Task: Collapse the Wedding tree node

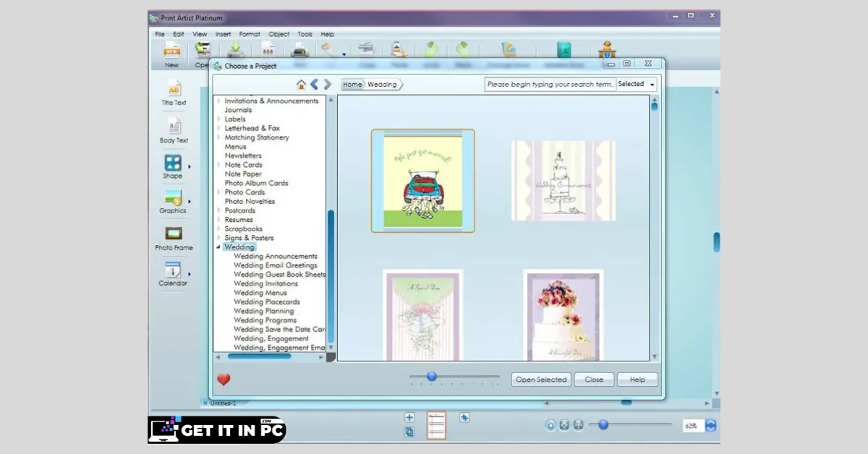Action: coord(219,247)
